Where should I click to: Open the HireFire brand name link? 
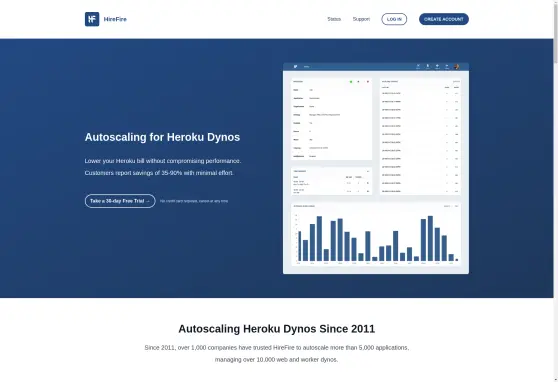[x=115, y=19]
